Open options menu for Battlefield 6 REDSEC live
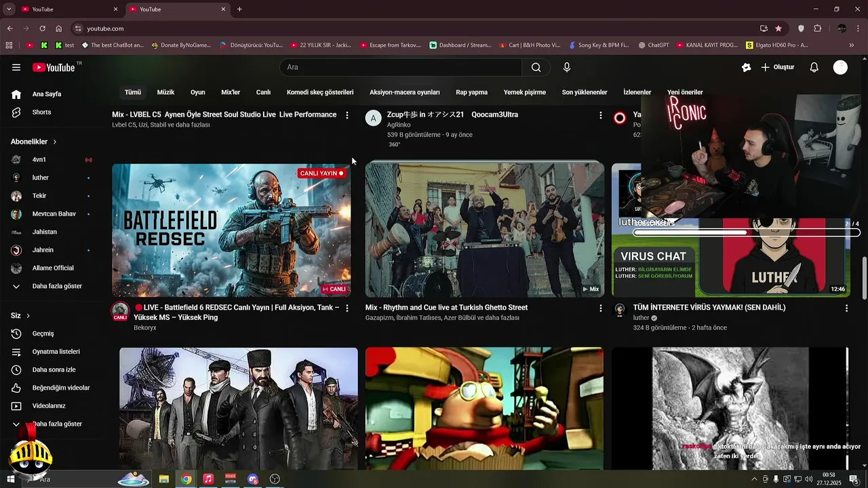The height and width of the screenshot is (488, 868). (347, 308)
